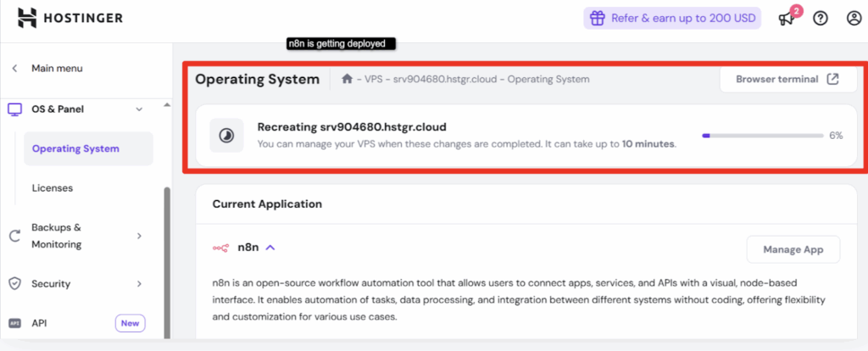Collapse the n8n application details chevron
The image size is (868, 351).
[x=270, y=248]
